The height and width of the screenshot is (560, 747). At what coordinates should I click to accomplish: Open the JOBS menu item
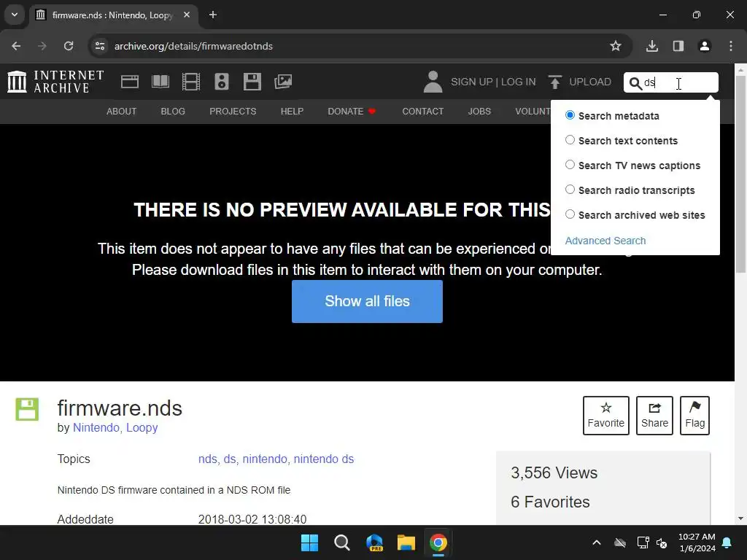click(x=479, y=112)
